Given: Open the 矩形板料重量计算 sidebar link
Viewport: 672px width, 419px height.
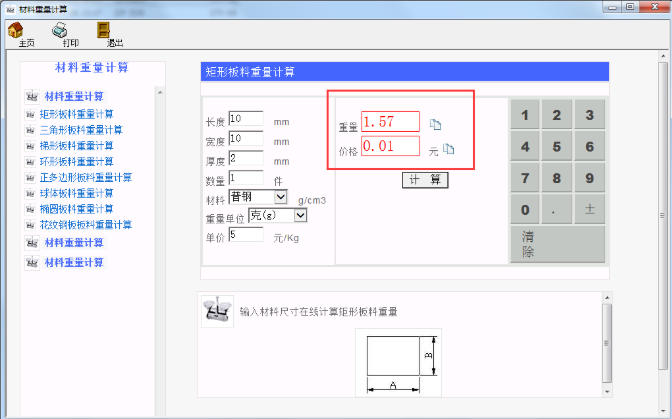Looking at the screenshot, I should tap(77, 114).
